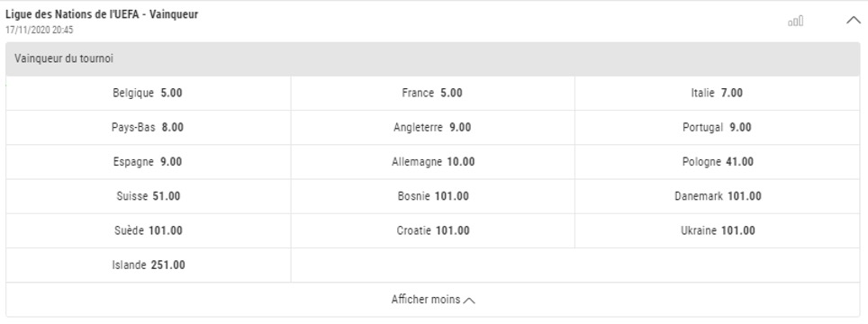Image resolution: width=868 pixels, height=324 pixels.
Task: Select France odds 5.00
Action: 432,93
